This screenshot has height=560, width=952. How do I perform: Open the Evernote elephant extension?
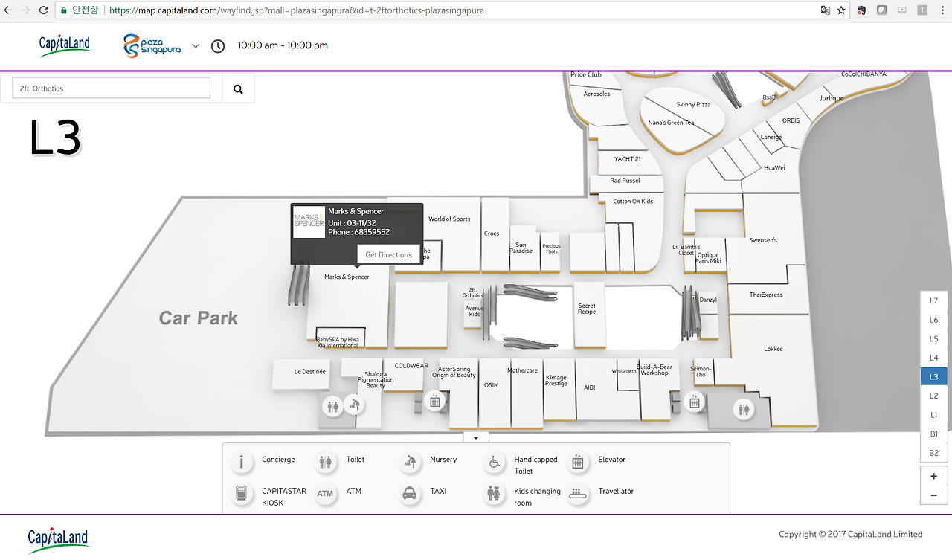861,10
